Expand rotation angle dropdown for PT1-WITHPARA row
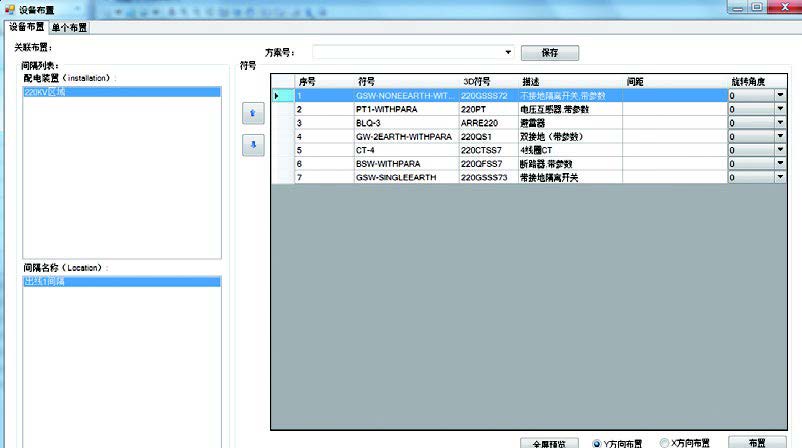 780,109
